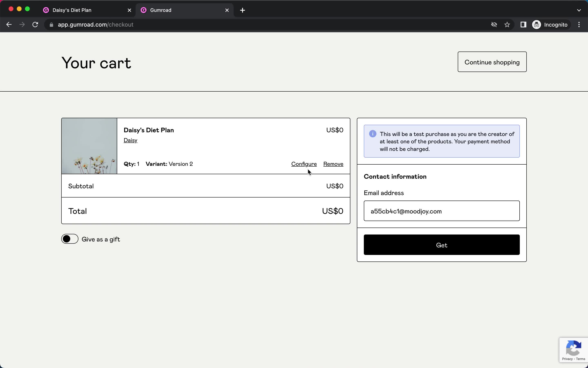Open the Configure link

pos(304,164)
